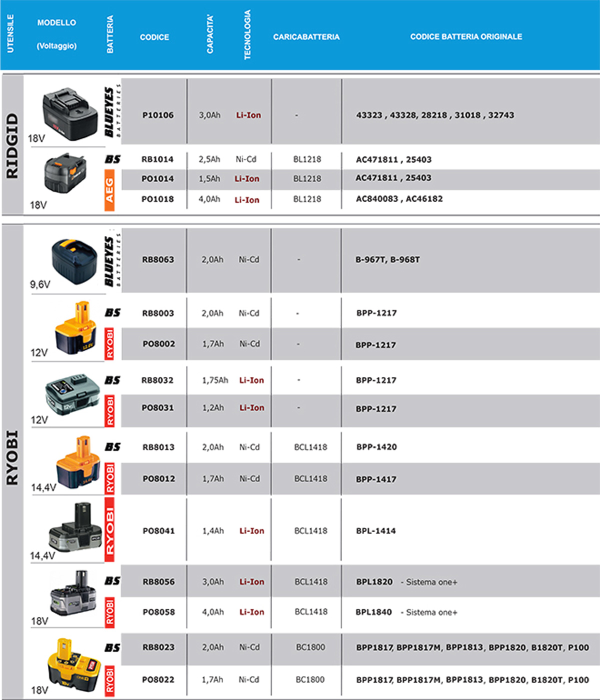Click the red Ryobi logo beside PO8031
The width and height of the screenshot is (600, 700).
pos(109,410)
